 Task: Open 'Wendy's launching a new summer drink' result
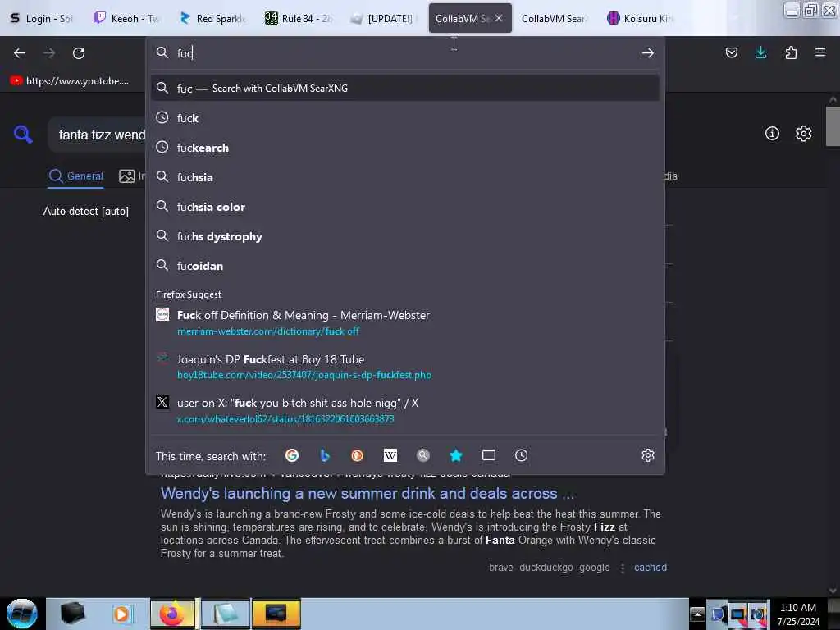[367, 493]
